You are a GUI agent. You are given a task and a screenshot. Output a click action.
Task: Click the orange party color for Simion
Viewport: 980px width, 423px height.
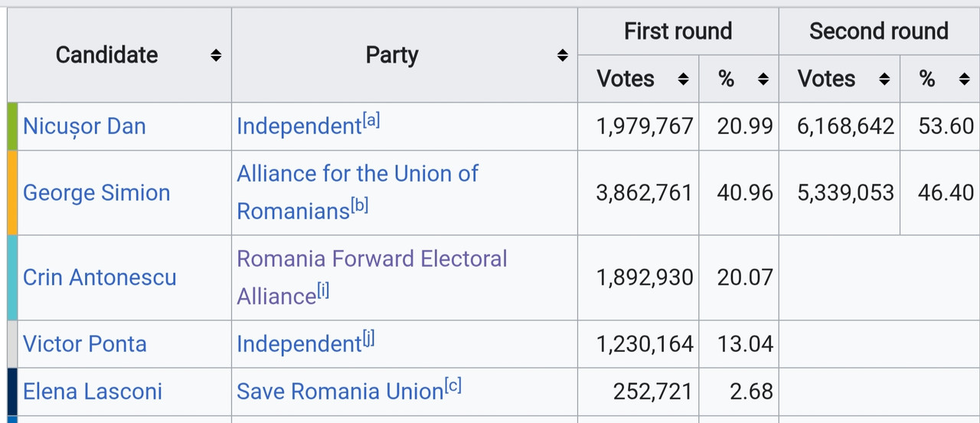(12, 192)
